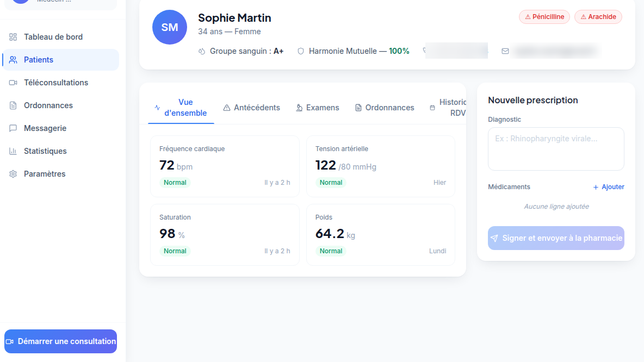Select the Ordonnances tab in patient record
644x362 pixels.
(385, 108)
